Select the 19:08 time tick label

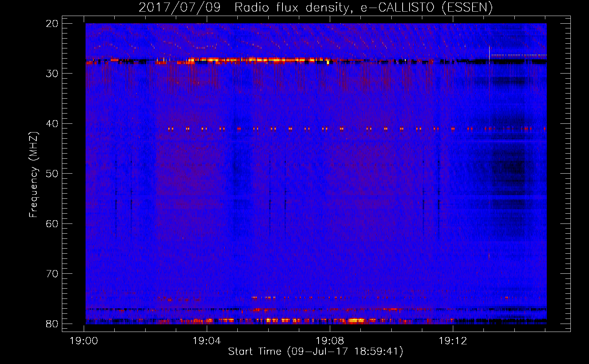(x=330, y=341)
